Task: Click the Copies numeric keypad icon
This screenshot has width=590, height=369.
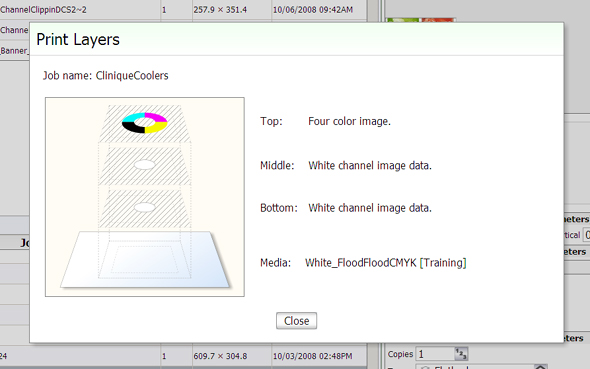Action: (x=461, y=354)
